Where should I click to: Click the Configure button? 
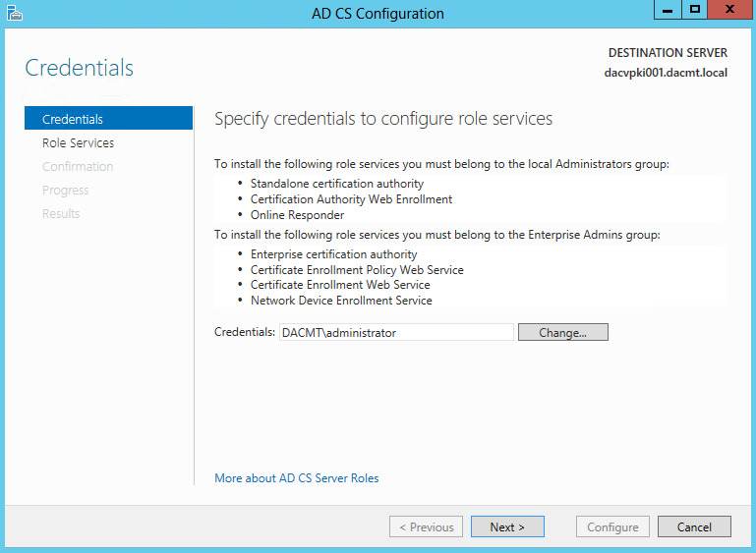(x=612, y=527)
